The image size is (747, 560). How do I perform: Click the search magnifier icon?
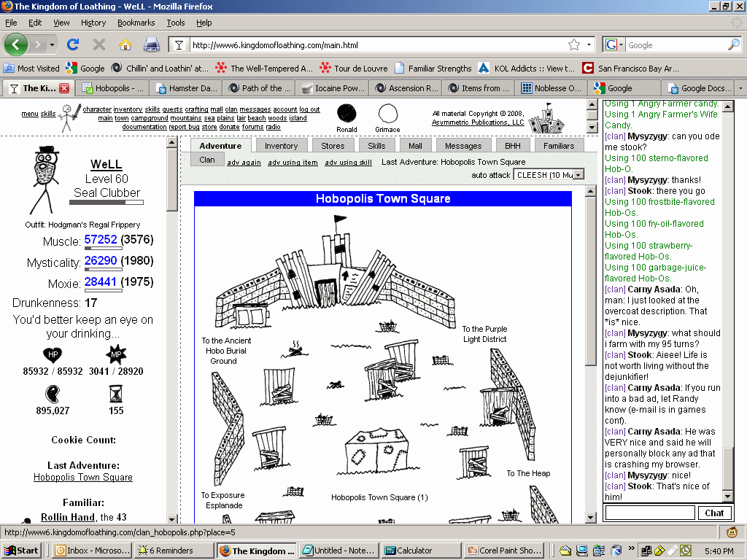[733, 45]
